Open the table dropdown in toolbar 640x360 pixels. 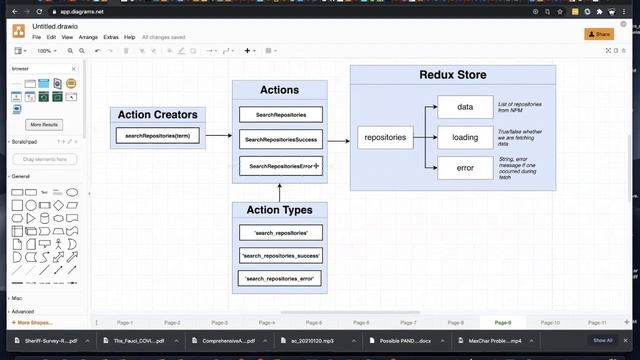click(x=271, y=51)
